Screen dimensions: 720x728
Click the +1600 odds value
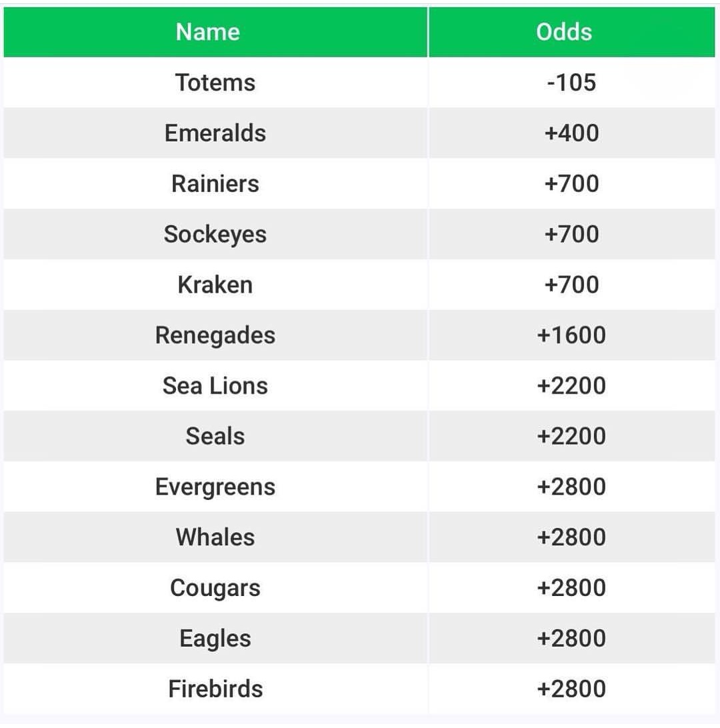(571, 335)
